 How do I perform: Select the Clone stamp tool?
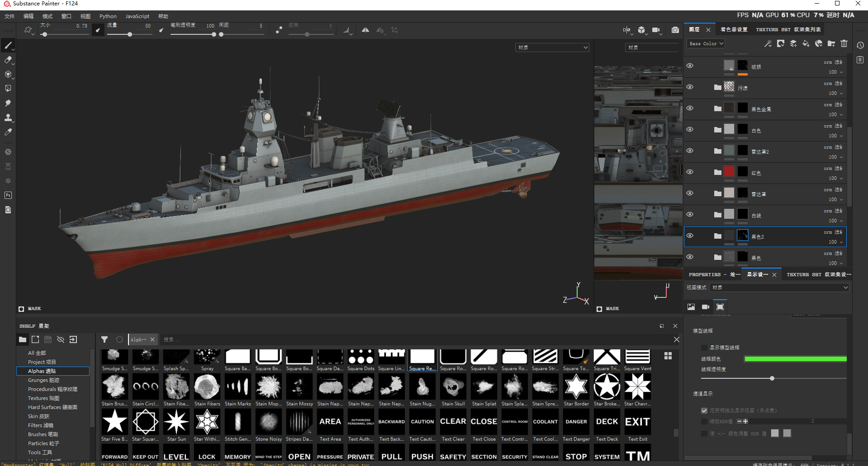(8, 118)
